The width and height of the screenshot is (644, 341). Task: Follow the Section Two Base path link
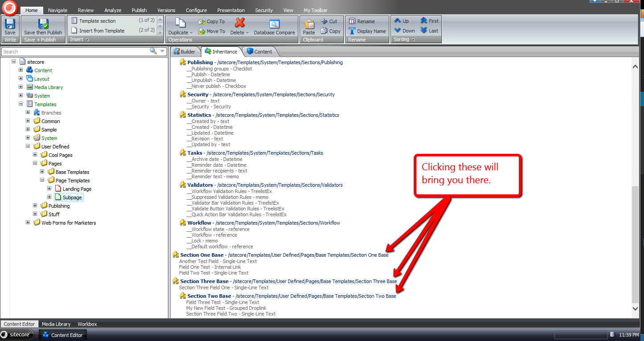point(315,296)
